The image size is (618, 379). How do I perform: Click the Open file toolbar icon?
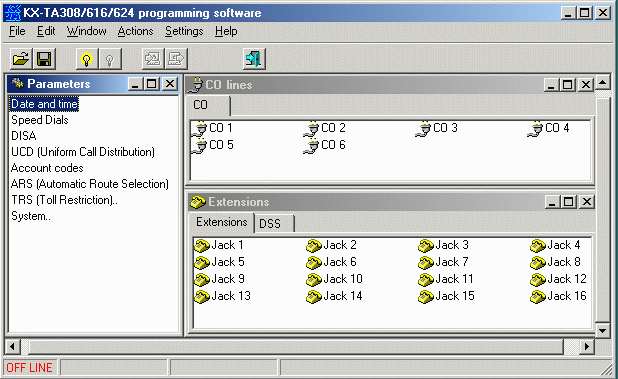[x=21, y=59]
